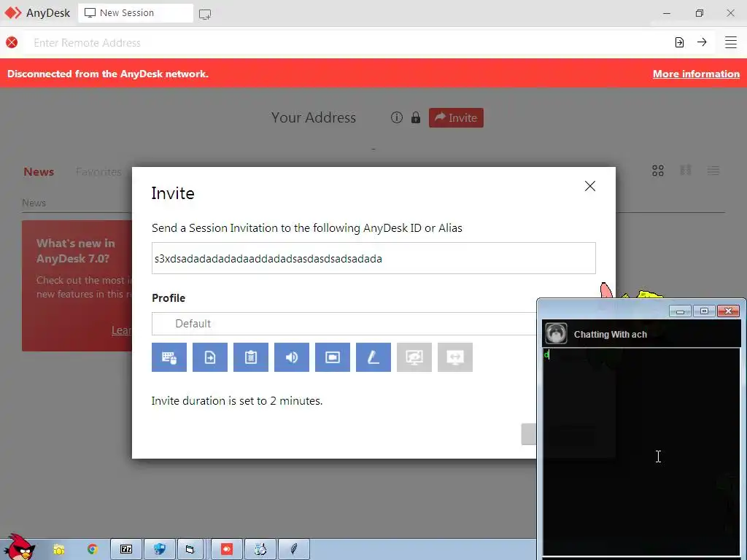
Task: Click the AnyDesk ID or Alias field
Action: coord(373,258)
